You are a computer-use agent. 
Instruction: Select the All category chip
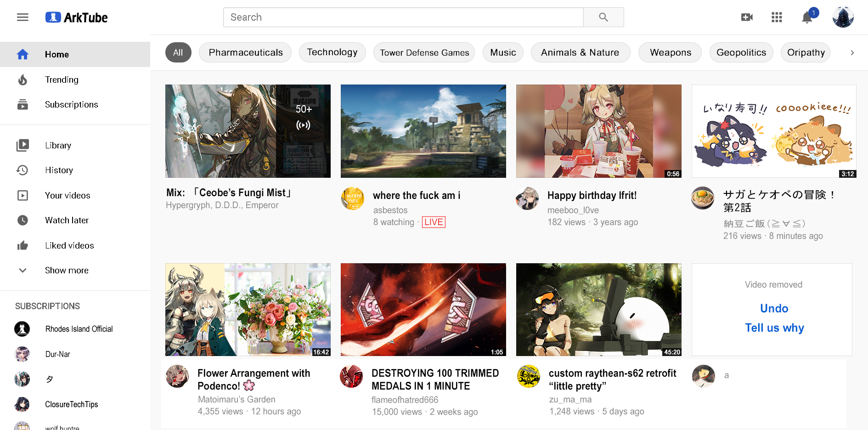pos(178,53)
